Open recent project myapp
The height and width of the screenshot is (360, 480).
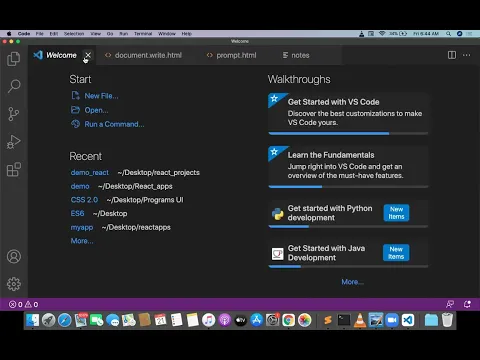point(82,227)
